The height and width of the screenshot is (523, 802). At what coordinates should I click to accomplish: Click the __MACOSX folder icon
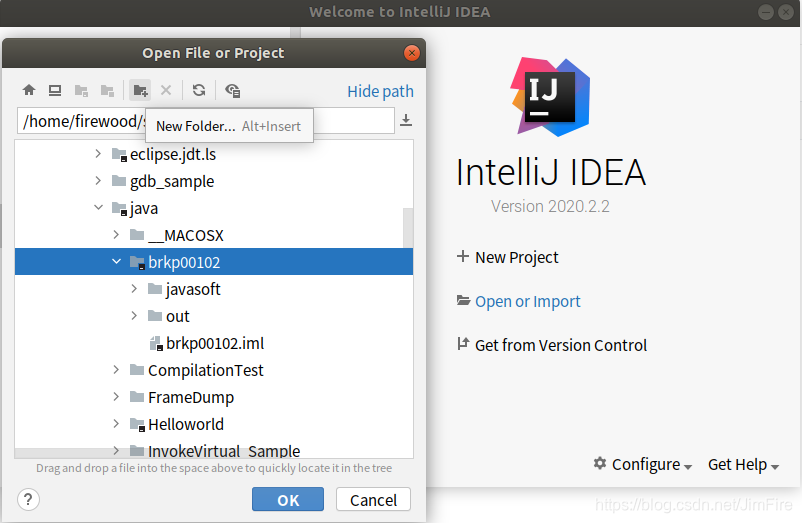click(137, 235)
